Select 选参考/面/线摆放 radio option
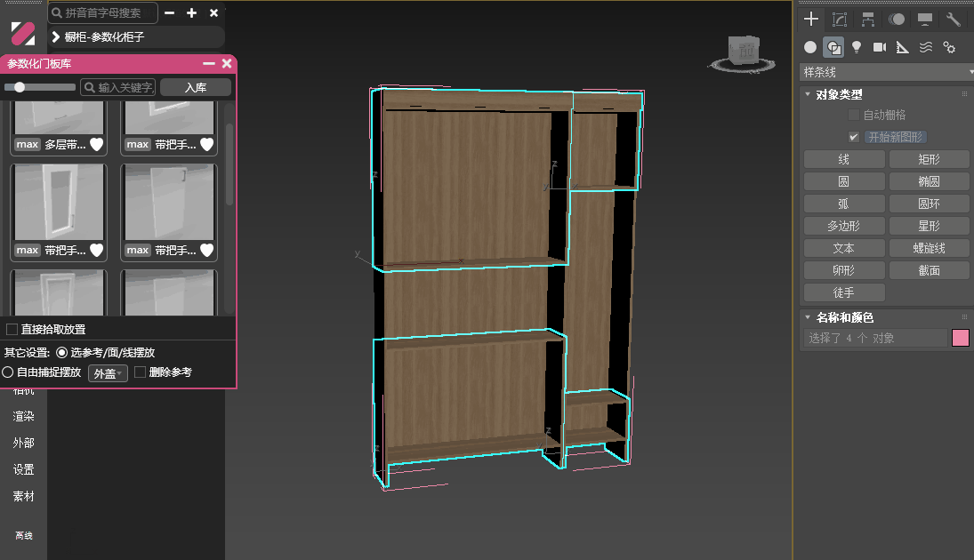The width and height of the screenshot is (974, 560). click(61, 353)
